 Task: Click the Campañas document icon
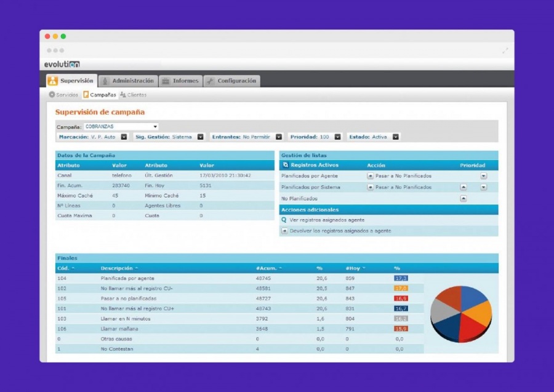click(x=86, y=95)
